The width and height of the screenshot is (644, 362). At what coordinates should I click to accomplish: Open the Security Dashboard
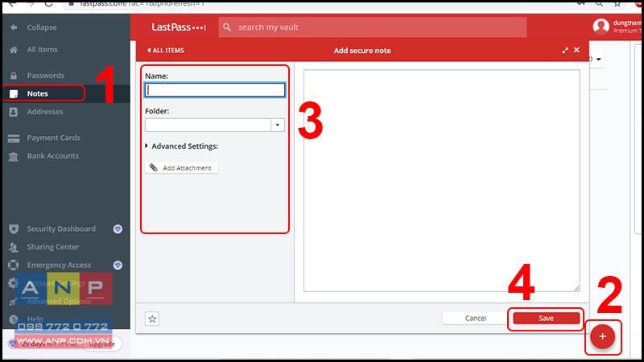[x=61, y=228]
